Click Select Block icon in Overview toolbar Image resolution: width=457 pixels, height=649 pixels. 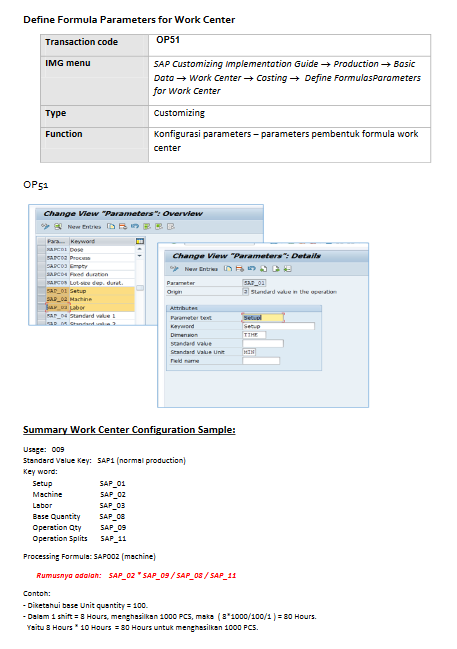[159, 226]
